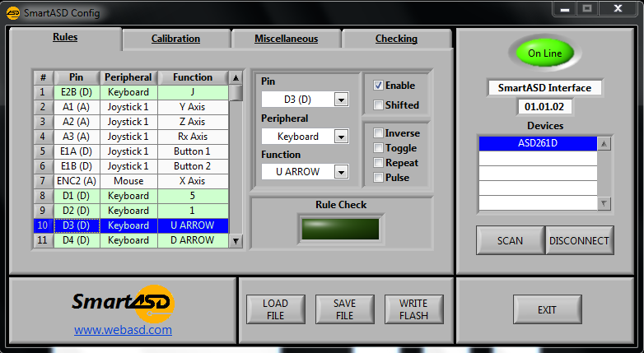Click the 01.01.02 version field
This screenshot has width=644, height=353.
point(544,107)
